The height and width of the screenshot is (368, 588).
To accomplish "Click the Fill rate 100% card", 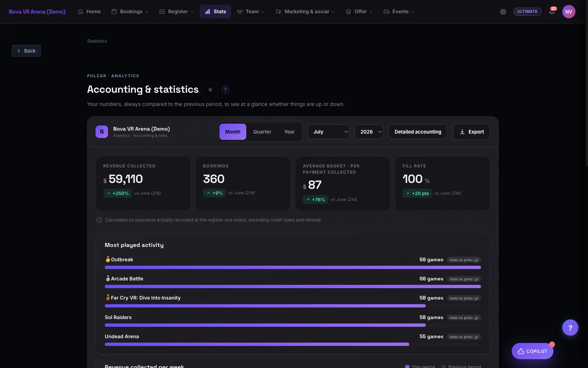I will coord(442,183).
